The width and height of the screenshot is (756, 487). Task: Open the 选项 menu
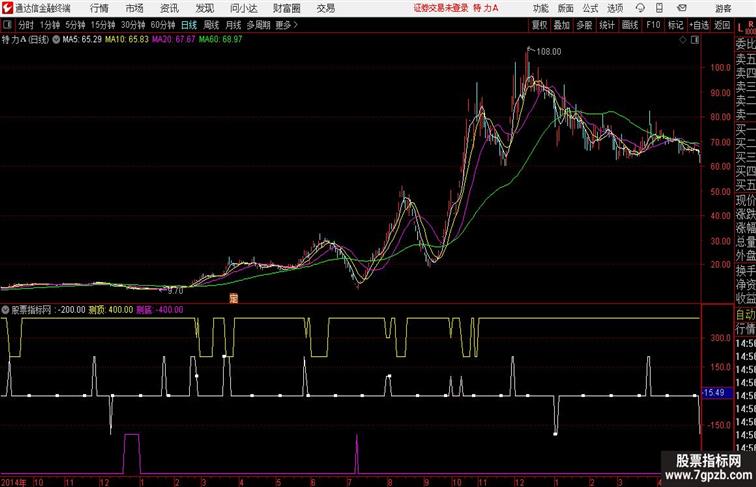[615, 8]
